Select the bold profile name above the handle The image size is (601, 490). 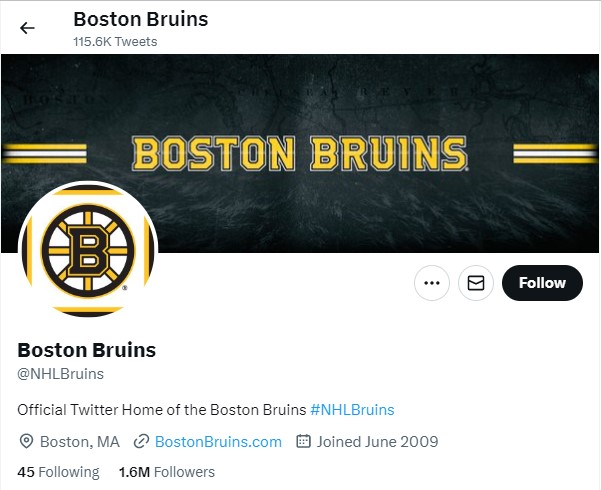(x=87, y=350)
